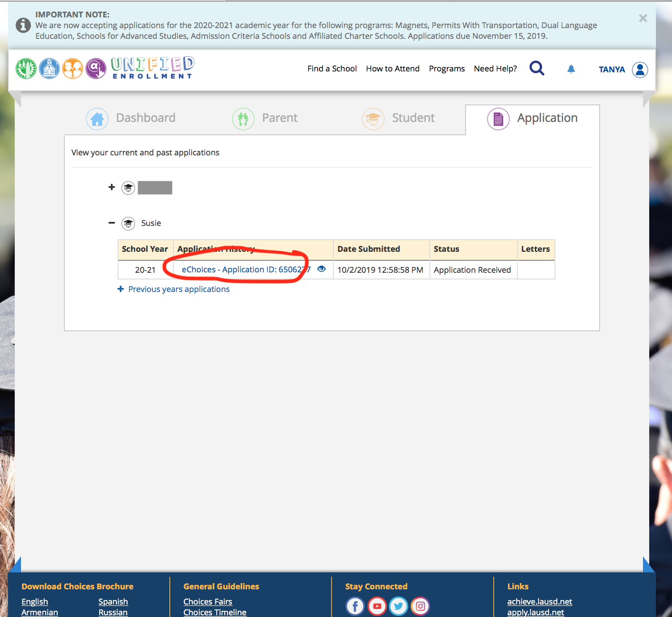Click the Facebook icon in footer
The image size is (672, 617).
pos(355,606)
